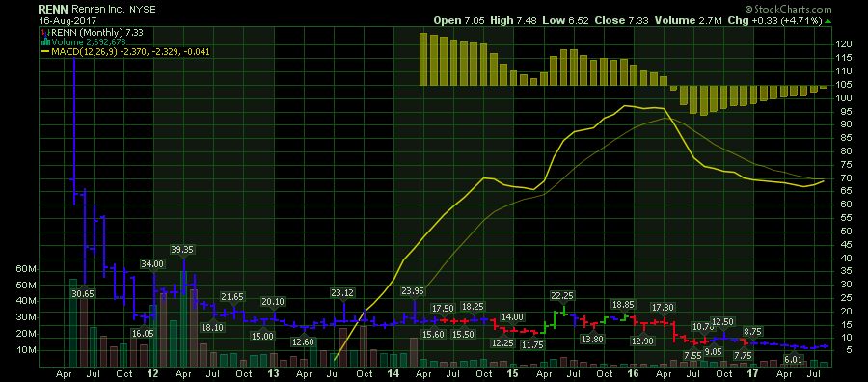
Task: Select the 30.65 low price label
Action: tap(83, 294)
